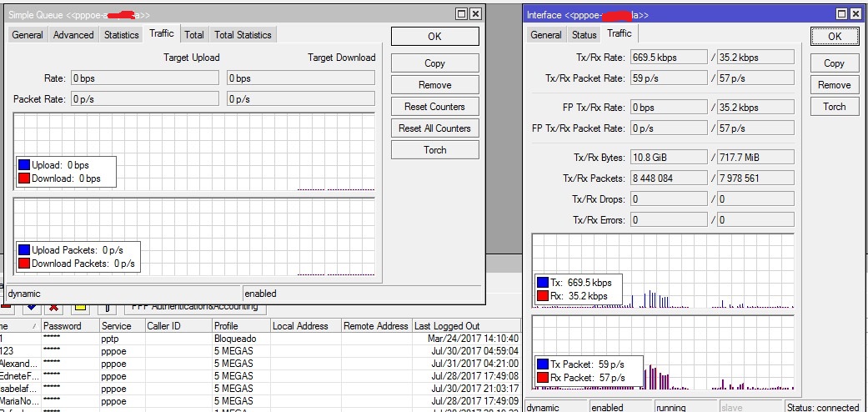Click Reset All Counters button
Viewport: 868px width, 412px height.
(x=435, y=128)
